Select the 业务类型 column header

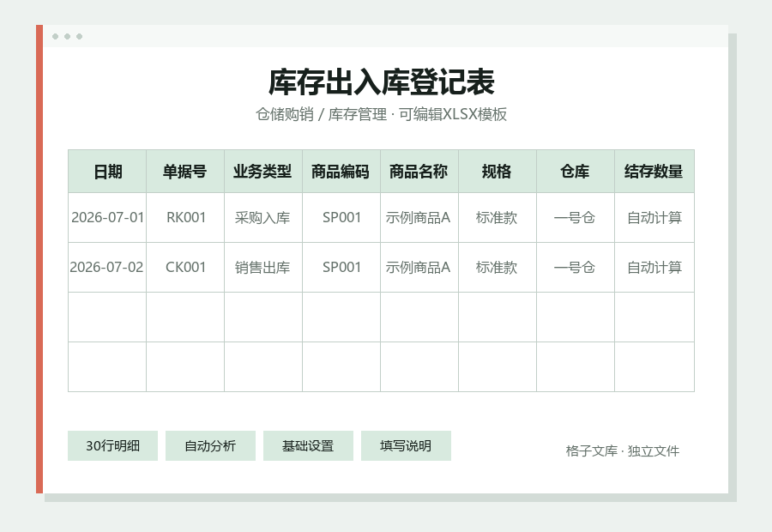pos(263,172)
